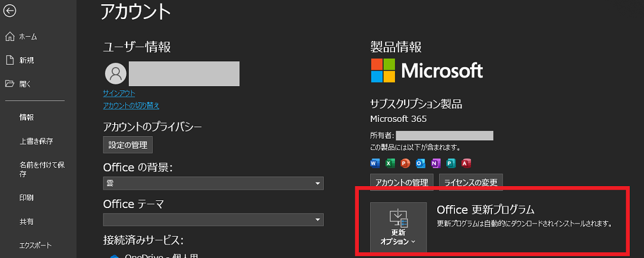644x258 pixels.
Task: Click the アカウントの切り替え link
Action: pyautogui.click(x=131, y=106)
